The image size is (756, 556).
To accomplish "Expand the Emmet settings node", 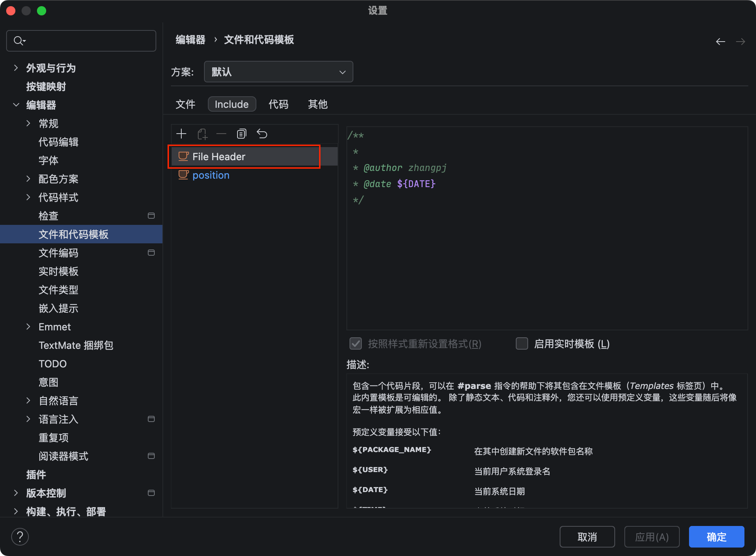I will 28,327.
